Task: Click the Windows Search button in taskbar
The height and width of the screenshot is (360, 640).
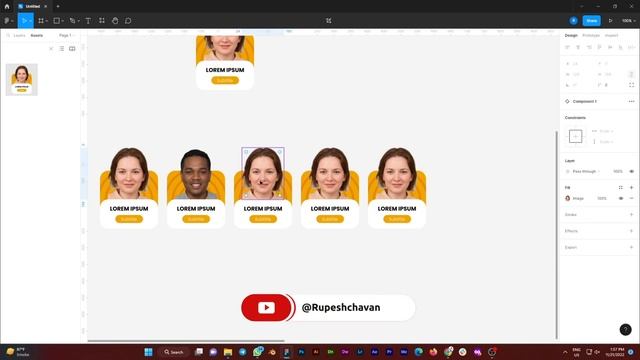Action: [x=174, y=352]
